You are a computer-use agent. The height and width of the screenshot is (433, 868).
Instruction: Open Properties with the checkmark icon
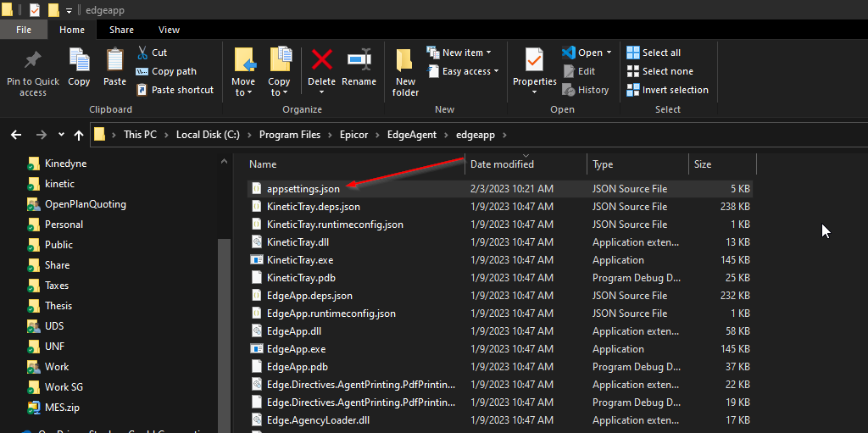(534, 61)
